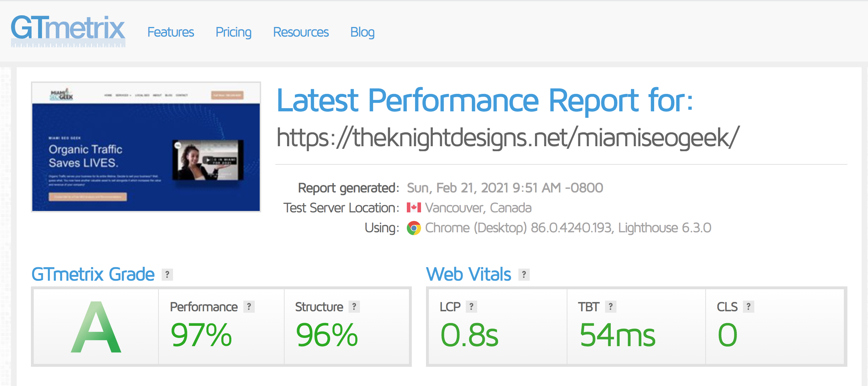The height and width of the screenshot is (386, 868).
Task: Click the Web Vitals heading
Action: pyautogui.click(x=468, y=274)
